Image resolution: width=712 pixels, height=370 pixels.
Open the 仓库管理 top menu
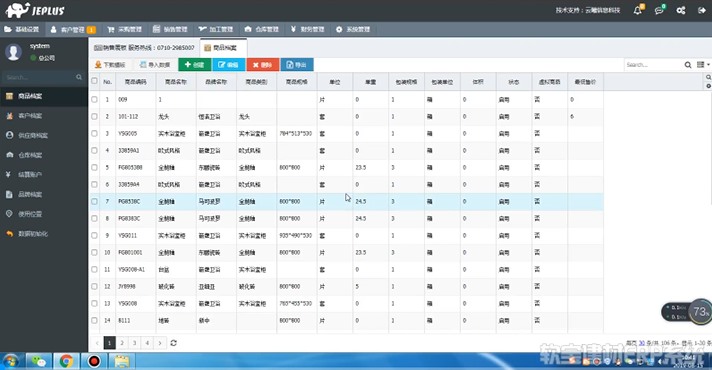tap(262, 30)
